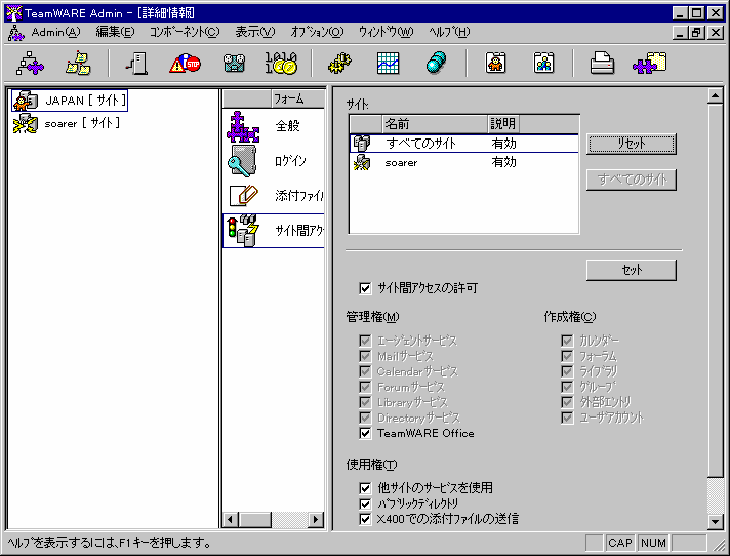
Task: Toggle TeamWARE Office checkbox
Action: tap(365, 434)
